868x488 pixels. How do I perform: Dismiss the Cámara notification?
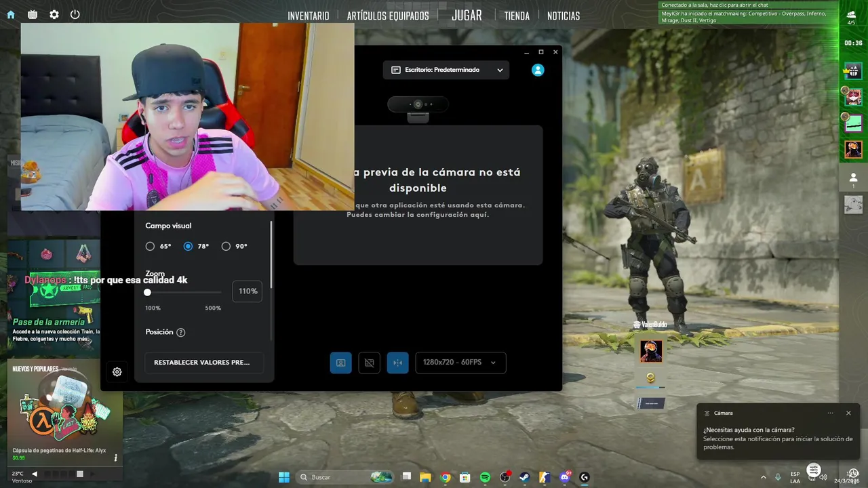point(848,413)
